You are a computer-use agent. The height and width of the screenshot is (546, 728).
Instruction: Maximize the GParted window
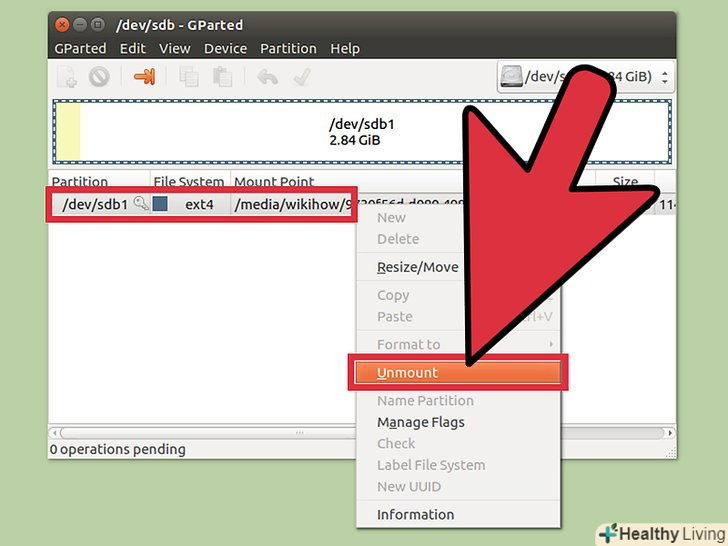point(98,25)
